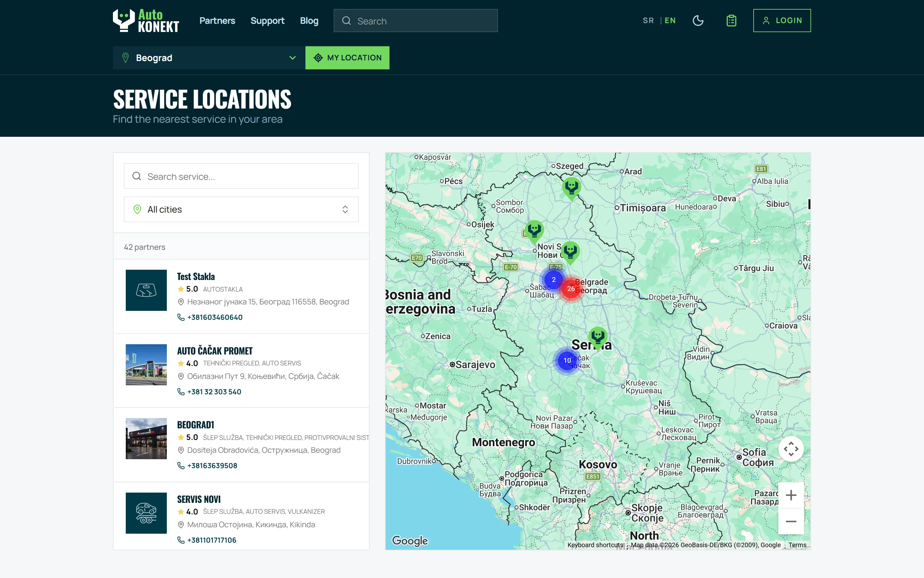Open Test Stakla partner title
This screenshot has width=924, height=578.
pyautogui.click(x=195, y=276)
